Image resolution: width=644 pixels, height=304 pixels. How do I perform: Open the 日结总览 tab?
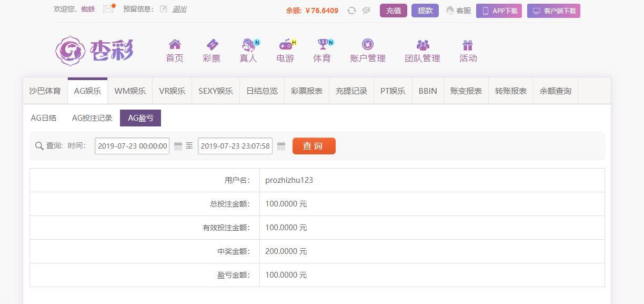(x=262, y=91)
